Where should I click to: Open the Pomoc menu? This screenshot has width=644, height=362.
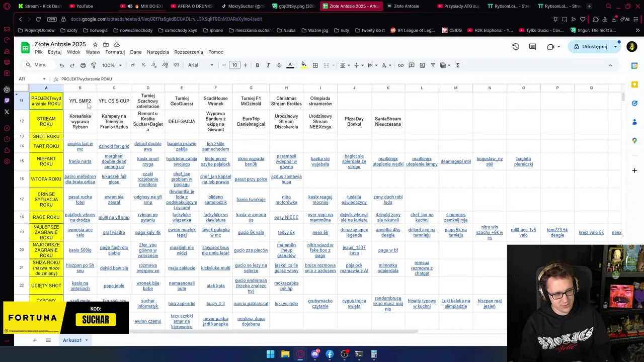pos(216,52)
